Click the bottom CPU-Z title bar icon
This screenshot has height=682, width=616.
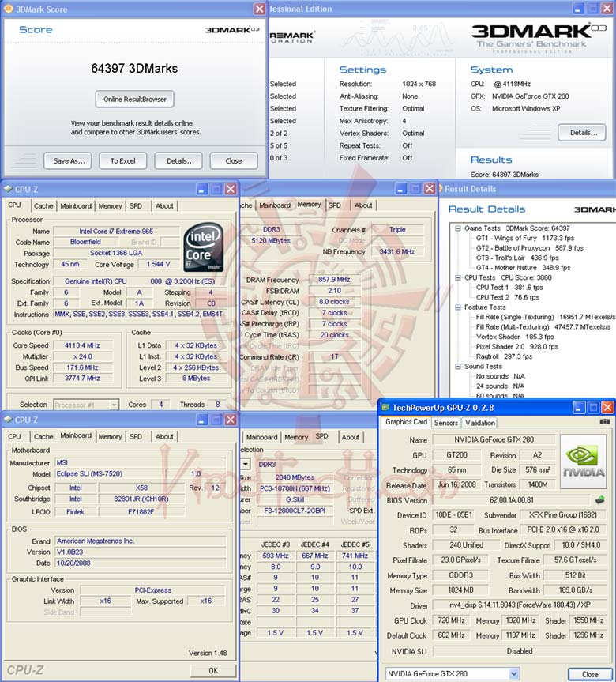click(x=8, y=420)
